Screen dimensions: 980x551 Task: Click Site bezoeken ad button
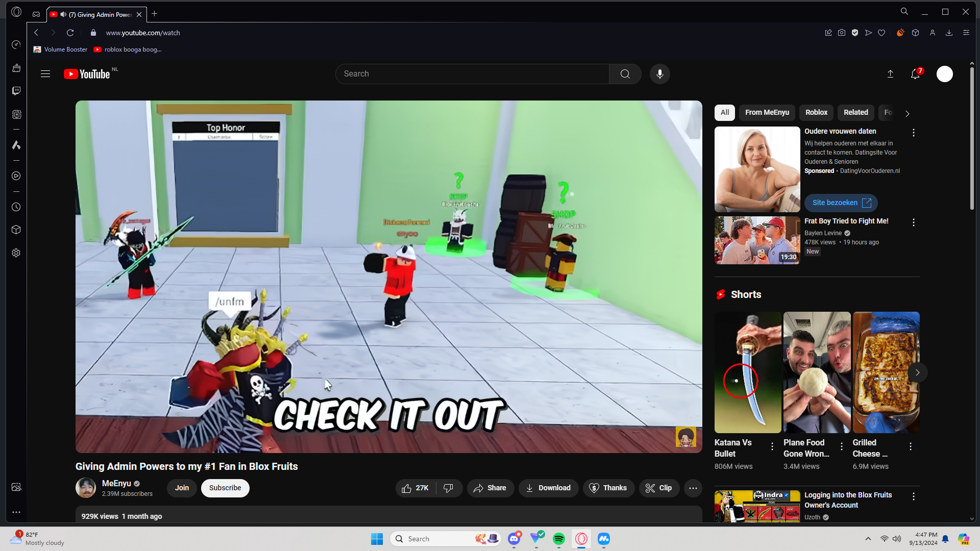841,203
